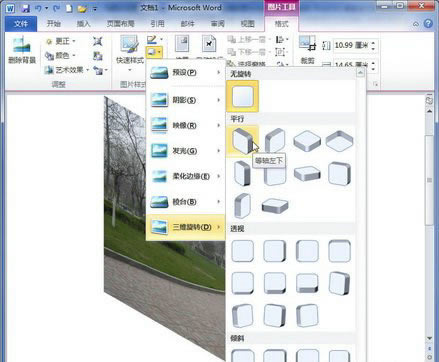Click 下移一层 (Send Backward)
Viewport: 439px width, 362px height.
pos(248,52)
